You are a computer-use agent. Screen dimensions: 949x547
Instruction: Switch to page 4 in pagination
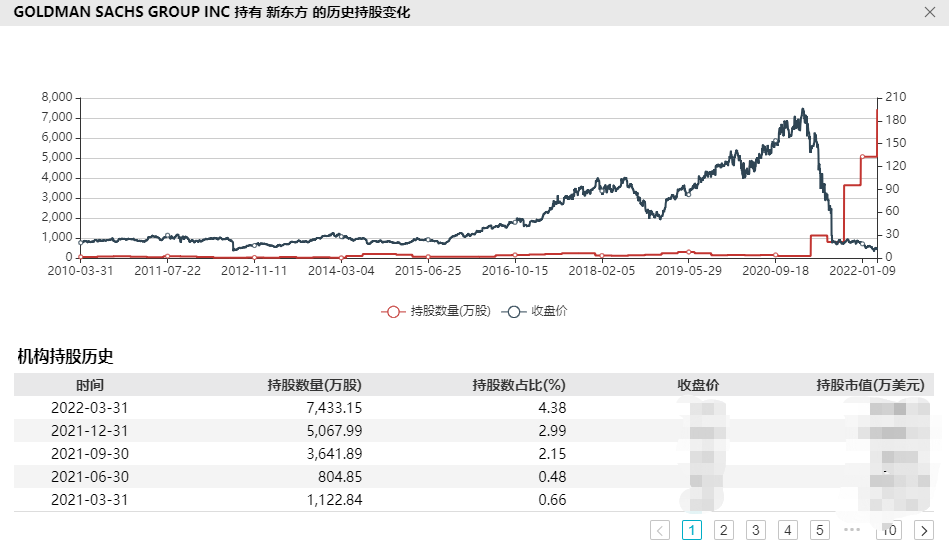[787, 530]
